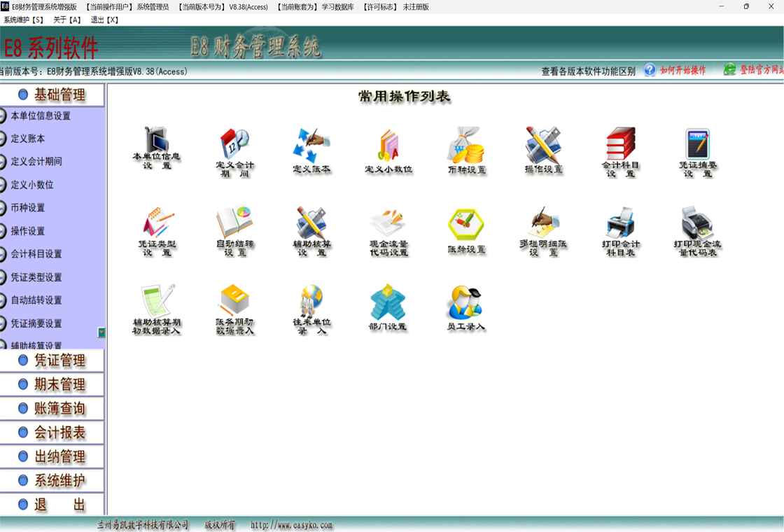Screen dimensions: 784x532
Task: Click 查看各版本软件功能区别 link
Action: tap(588, 71)
